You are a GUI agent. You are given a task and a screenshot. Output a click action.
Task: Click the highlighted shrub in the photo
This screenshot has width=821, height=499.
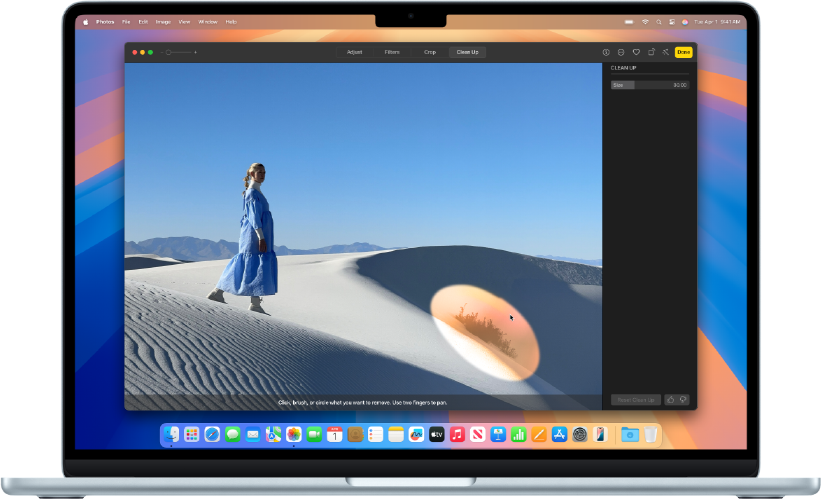pos(486,330)
